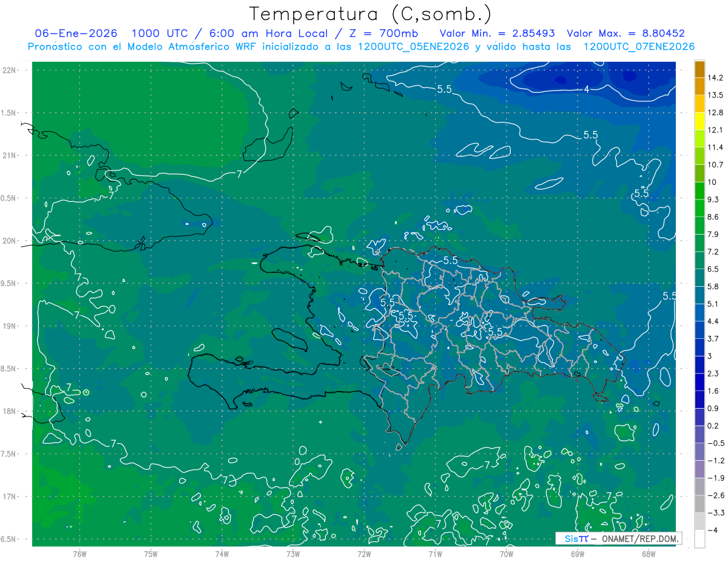Click the '7.2' colorbar value
Screen dimensions: 728x562
point(713,252)
